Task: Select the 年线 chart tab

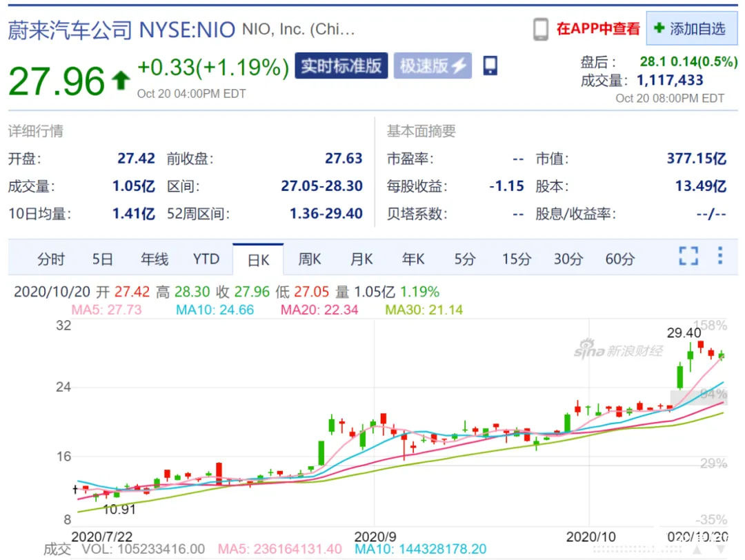Action: point(155,259)
